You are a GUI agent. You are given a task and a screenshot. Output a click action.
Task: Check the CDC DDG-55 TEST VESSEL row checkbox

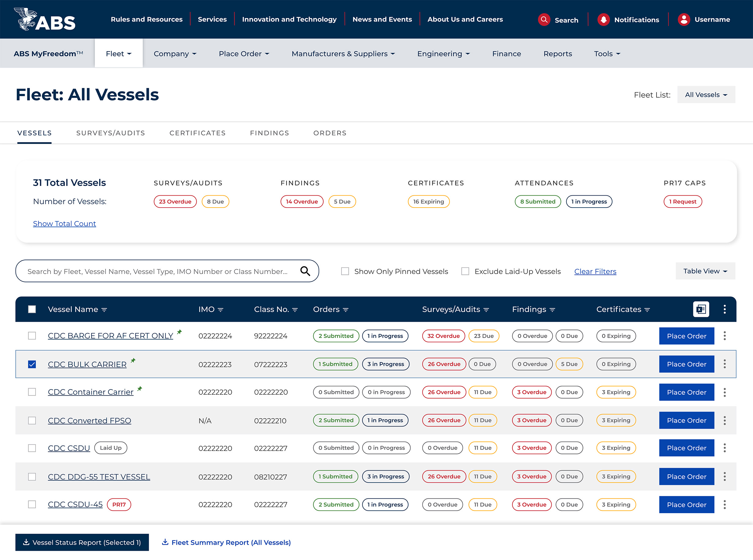[32, 477]
